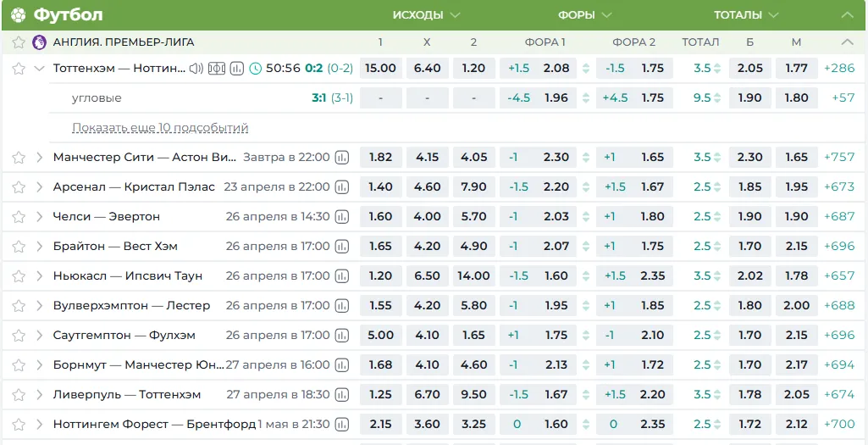Add Арсенал — Кристал Пэлас to favorites
The height and width of the screenshot is (445, 868).
[19, 186]
